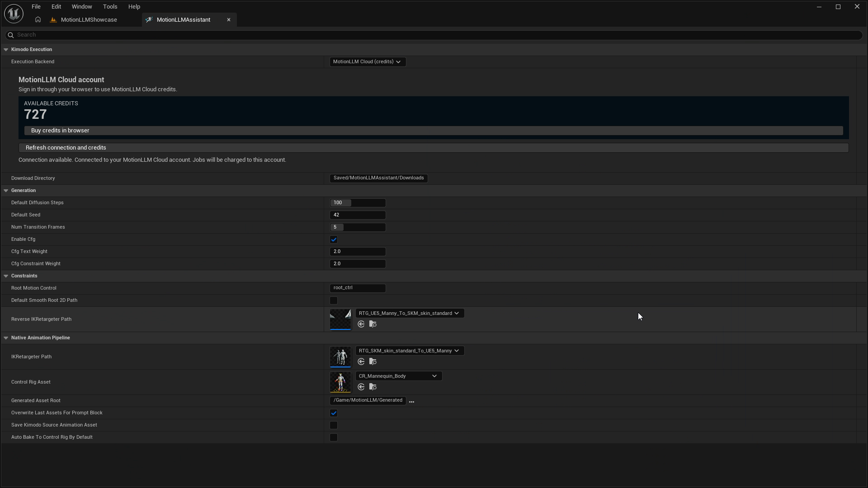This screenshot has width=868, height=488.
Task: Open the CR_Mannequin_Body asset thumbnail
Action: (340, 382)
